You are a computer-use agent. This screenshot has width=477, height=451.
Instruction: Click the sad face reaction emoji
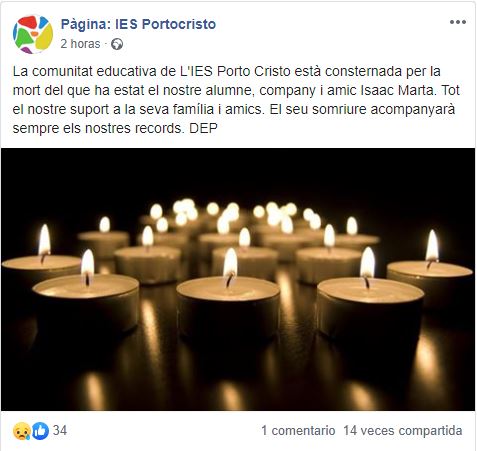[x=22, y=431]
